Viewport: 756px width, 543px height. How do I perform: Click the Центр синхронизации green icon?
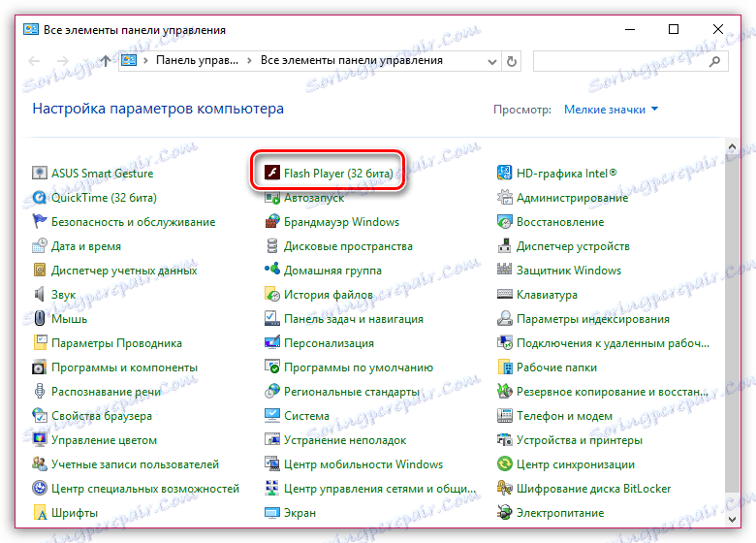504,463
